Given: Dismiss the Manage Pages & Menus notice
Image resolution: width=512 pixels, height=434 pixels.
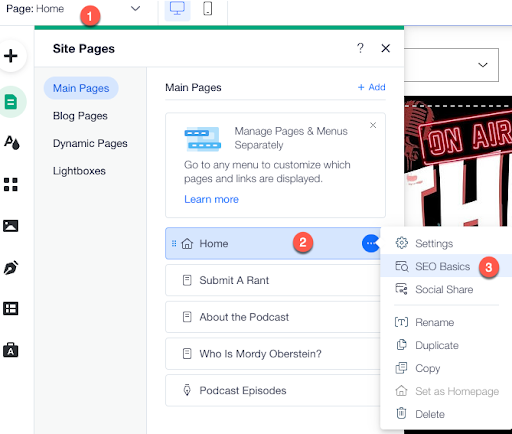Looking at the screenshot, I should (373, 125).
